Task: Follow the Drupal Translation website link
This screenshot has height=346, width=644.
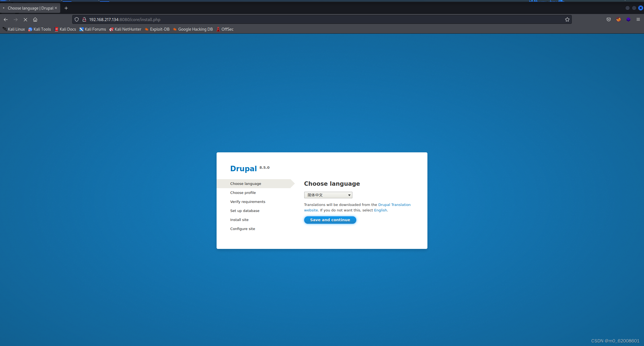Action: pyautogui.click(x=394, y=205)
